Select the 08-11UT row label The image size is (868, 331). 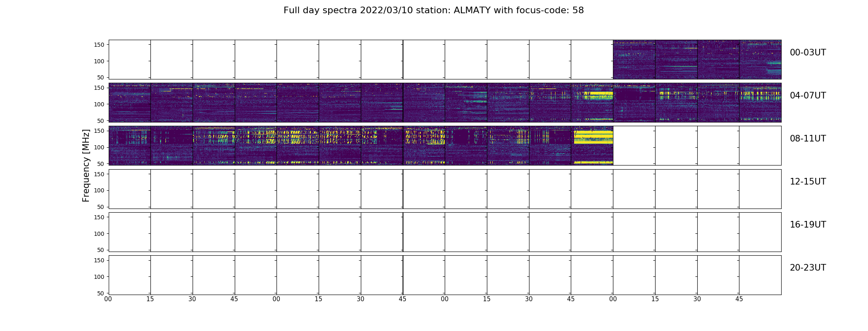tap(808, 139)
